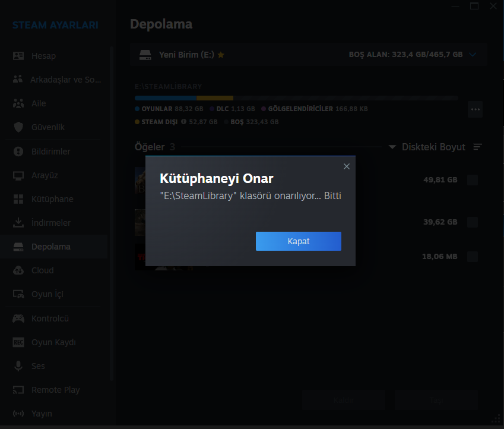Click the blue OYUNLAR legend dot
Image resolution: width=504 pixels, height=429 pixels.
click(137, 109)
